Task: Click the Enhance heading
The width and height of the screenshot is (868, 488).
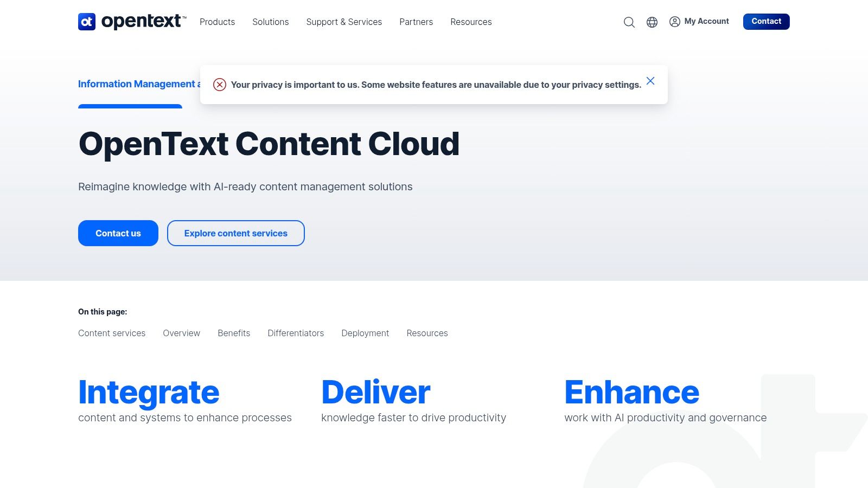Action: [631, 393]
